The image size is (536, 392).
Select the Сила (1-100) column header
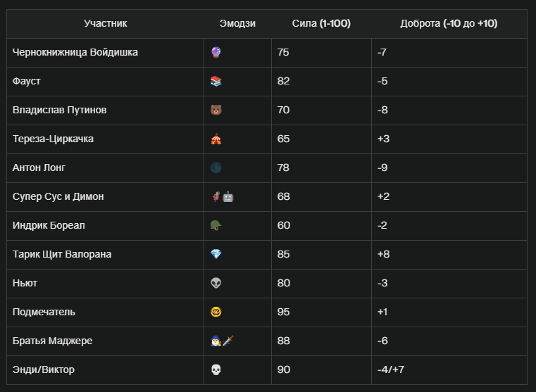[x=321, y=23]
